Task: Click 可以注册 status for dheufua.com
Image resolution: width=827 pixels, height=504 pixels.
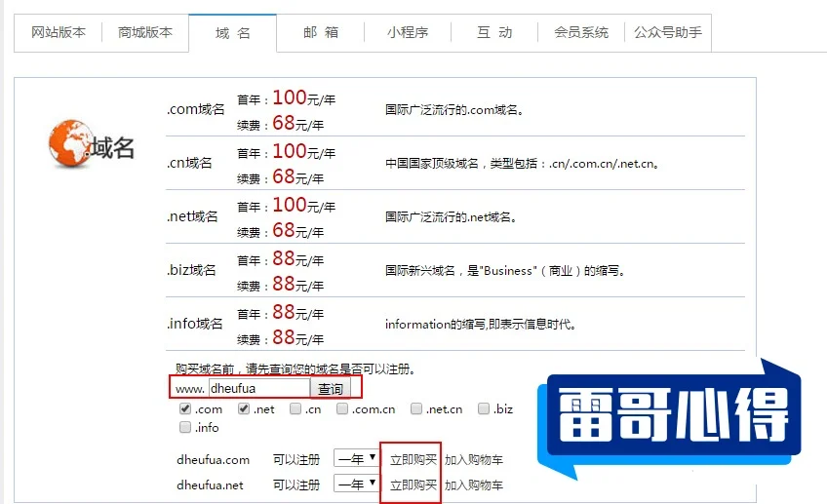Action: click(296, 460)
